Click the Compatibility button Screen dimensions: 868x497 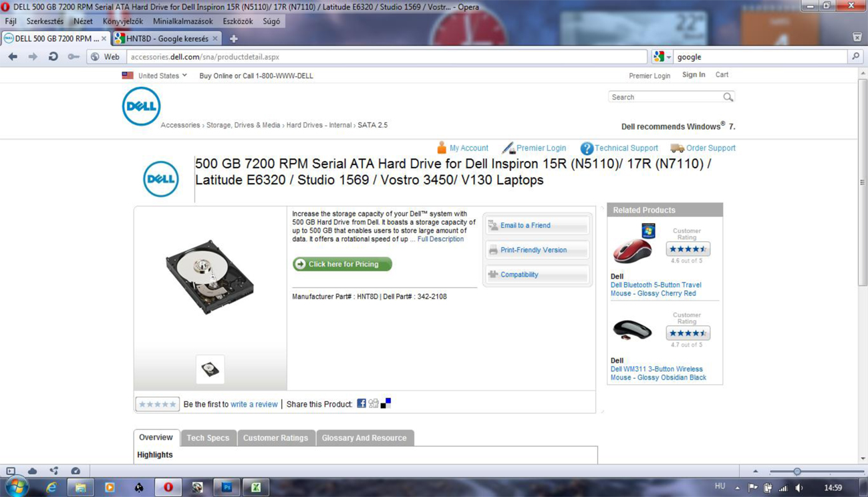pos(537,275)
